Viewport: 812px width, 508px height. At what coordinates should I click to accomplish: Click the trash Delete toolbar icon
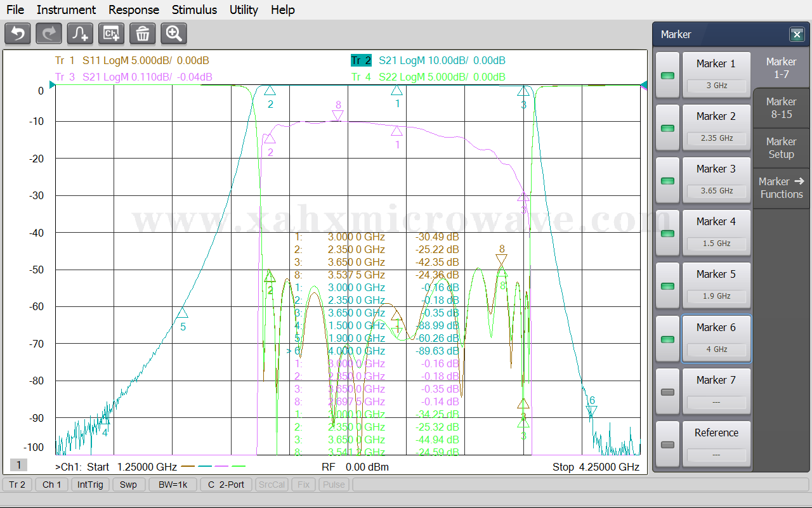(x=143, y=34)
